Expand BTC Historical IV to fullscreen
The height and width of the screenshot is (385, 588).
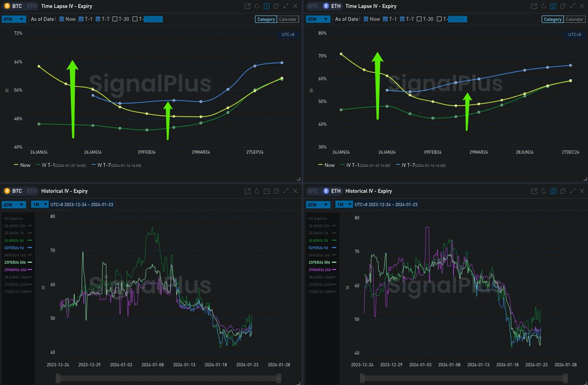286,191
